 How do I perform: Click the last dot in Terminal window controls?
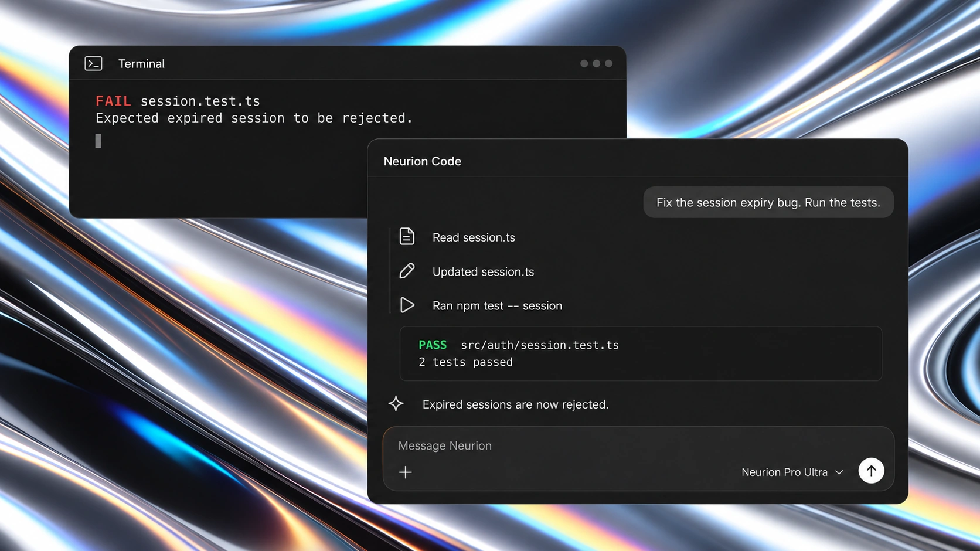tap(608, 63)
